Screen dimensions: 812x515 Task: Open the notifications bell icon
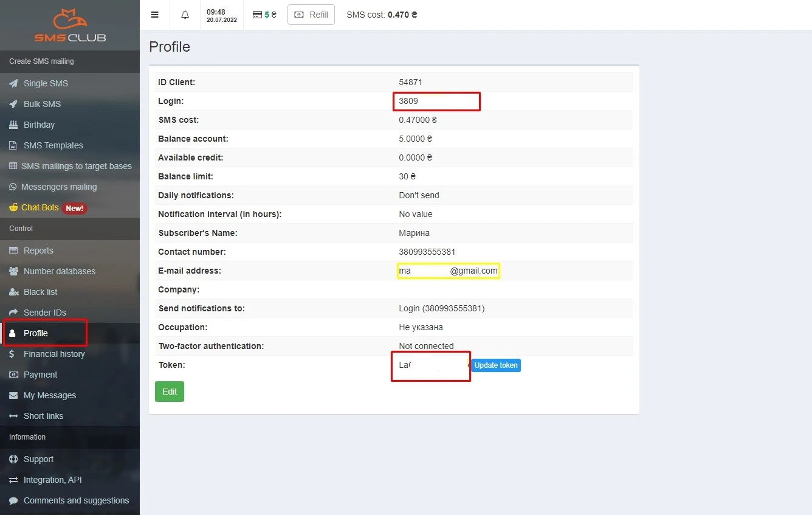pos(185,15)
